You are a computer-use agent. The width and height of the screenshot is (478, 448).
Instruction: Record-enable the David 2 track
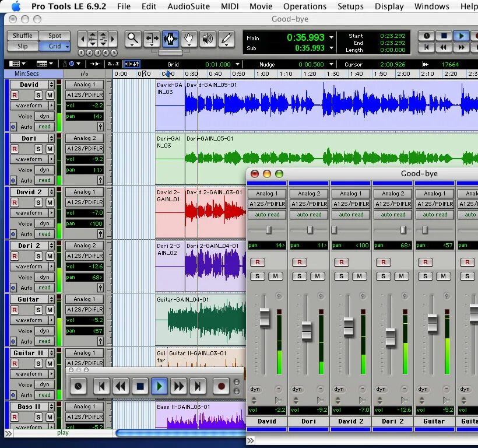click(15, 203)
